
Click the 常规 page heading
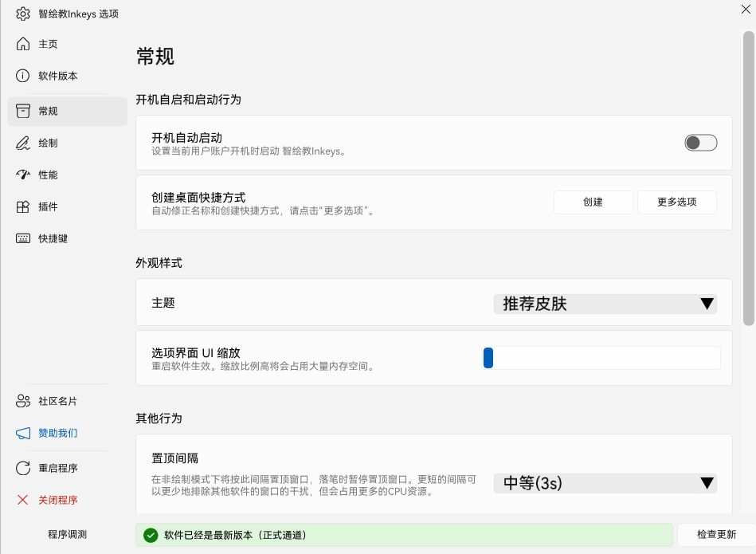[155, 57]
